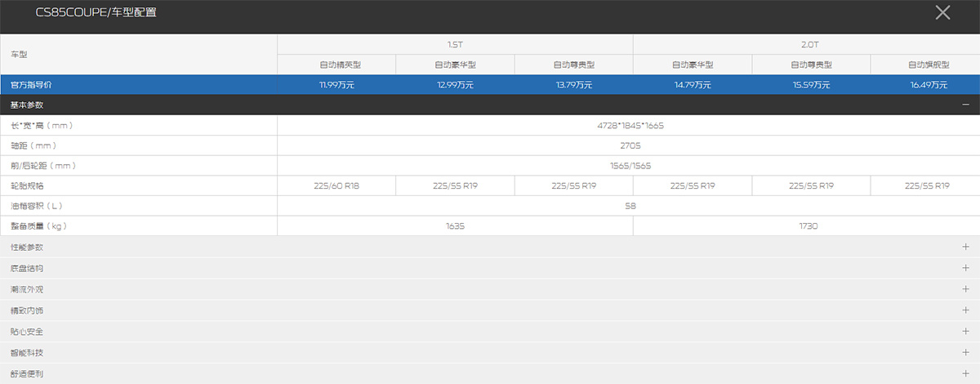The width and height of the screenshot is (980, 384).
Task: Collapse 基本参数 section using minus icon
Action: coord(965,105)
